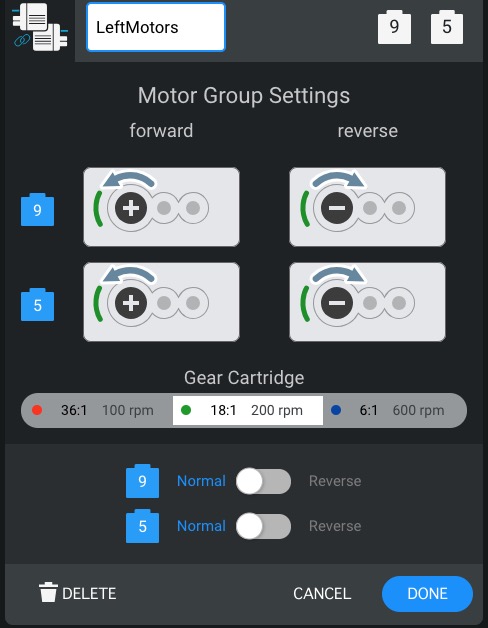Click reverse spin diagram for motor 9

(x=367, y=207)
